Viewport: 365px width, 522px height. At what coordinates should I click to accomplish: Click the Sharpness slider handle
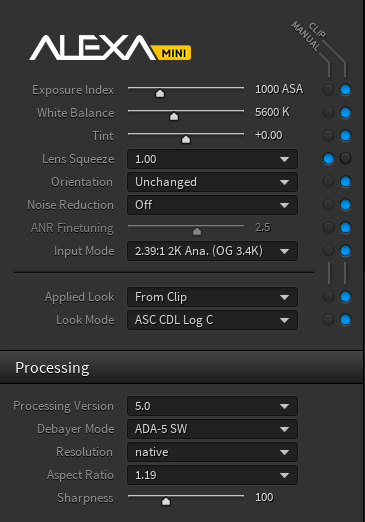click(166, 501)
